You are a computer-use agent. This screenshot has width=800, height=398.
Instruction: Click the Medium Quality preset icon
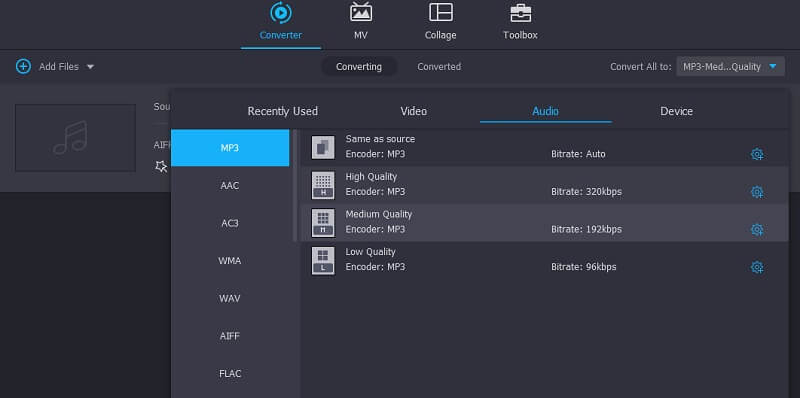(x=323, y=223)
